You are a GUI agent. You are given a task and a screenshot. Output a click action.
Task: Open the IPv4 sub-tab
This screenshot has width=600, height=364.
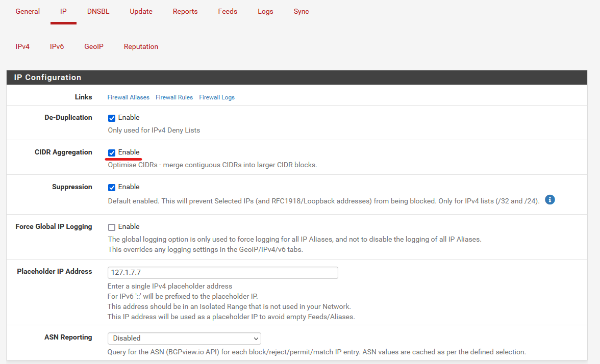[22, 47]
